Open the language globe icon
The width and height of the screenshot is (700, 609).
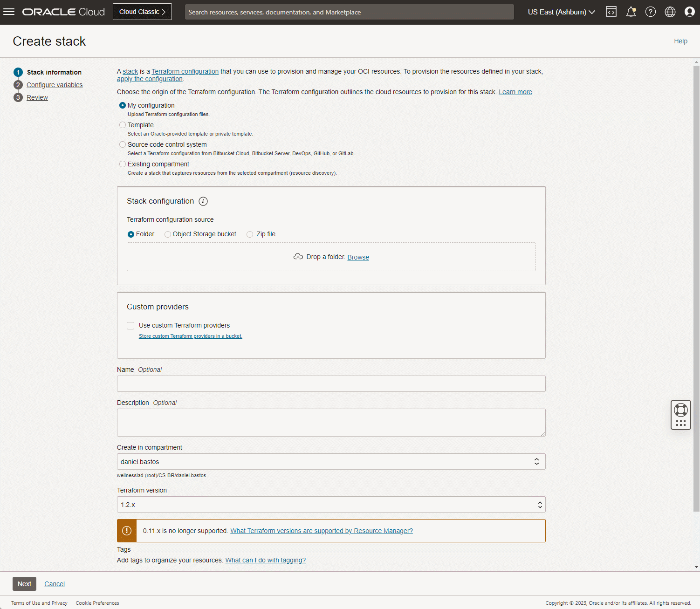670,12
